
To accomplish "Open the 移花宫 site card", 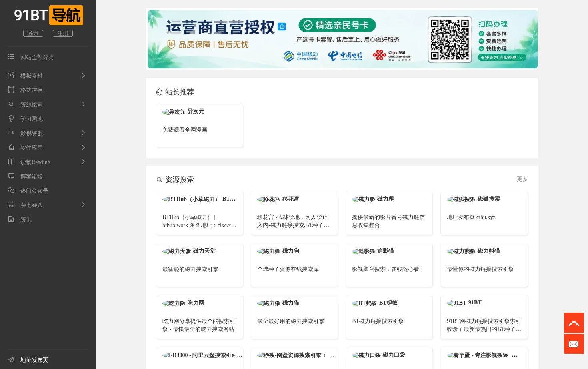I will [x=294, y=213].
